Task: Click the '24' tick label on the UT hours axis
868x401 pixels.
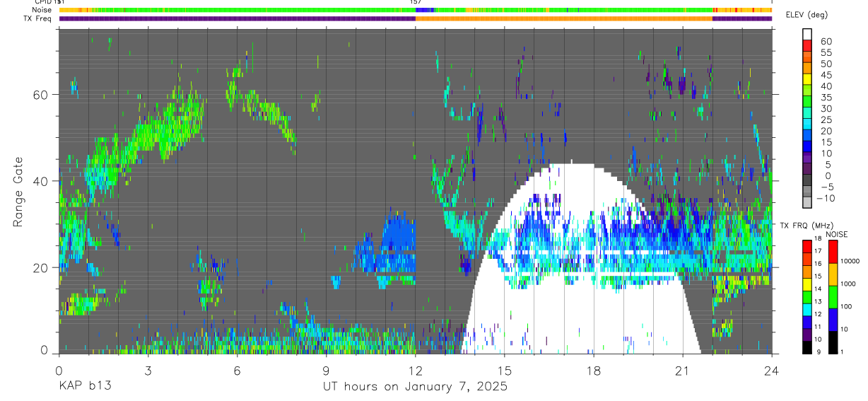Action: [x=772, y=371]
